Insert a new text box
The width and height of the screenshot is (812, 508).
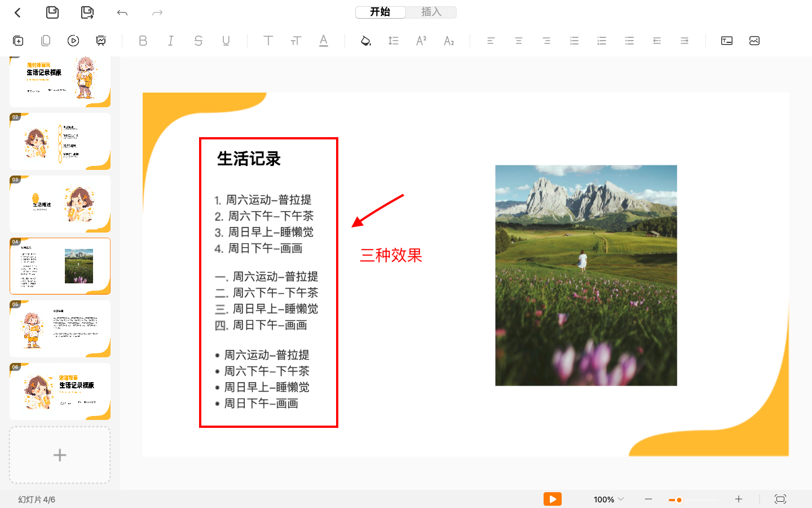(726, 40)
